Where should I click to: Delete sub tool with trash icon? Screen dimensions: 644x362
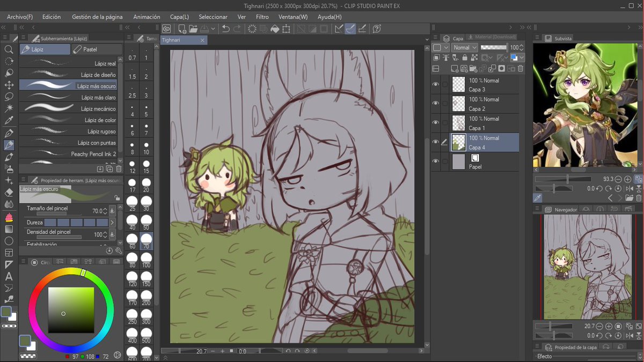(x=119, y=168)
